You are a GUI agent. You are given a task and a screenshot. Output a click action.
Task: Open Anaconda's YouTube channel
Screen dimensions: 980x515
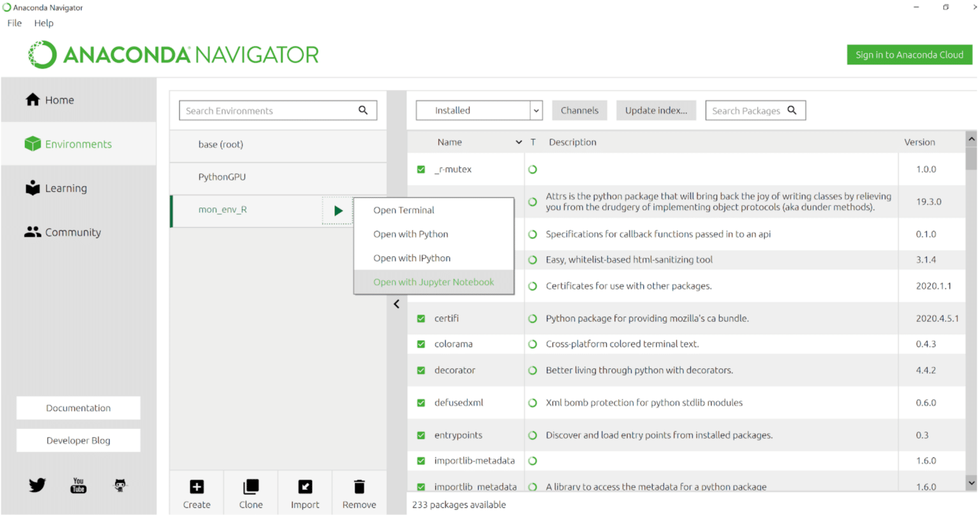click(78, 485)
